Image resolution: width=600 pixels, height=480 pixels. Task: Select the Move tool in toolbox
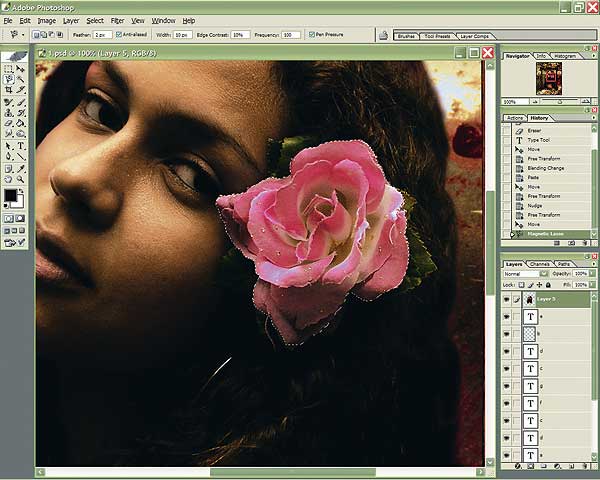pos(21,69)
